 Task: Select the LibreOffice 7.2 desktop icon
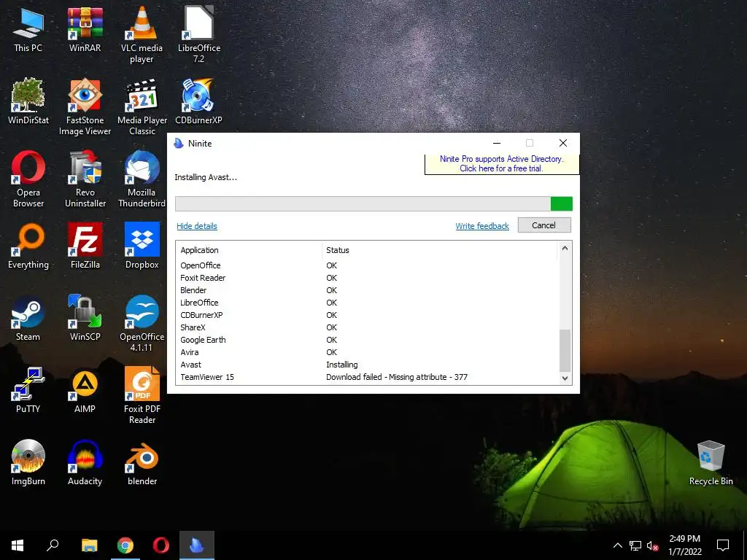click(x=198, y=35)
